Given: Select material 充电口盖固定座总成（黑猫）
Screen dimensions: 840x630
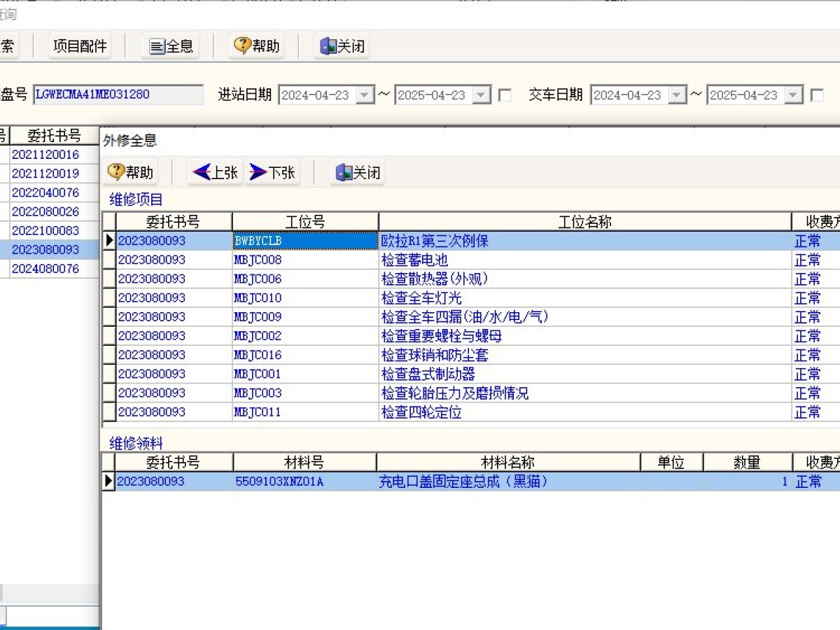Looking at the screenshot, I should [x=508, y=482].
